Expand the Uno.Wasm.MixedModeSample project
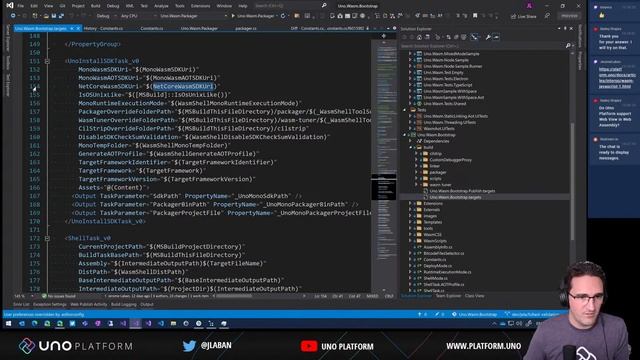 point(410,54)
